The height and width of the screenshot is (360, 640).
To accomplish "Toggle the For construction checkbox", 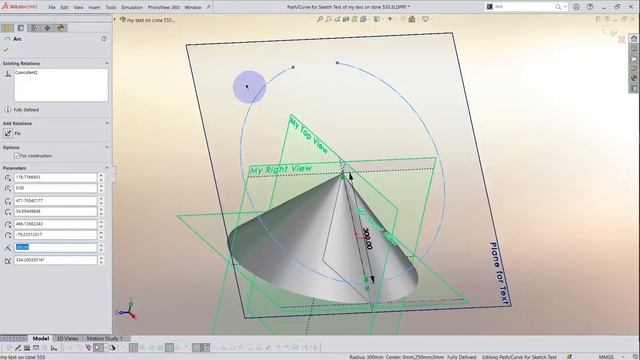I will pos(17,156).
